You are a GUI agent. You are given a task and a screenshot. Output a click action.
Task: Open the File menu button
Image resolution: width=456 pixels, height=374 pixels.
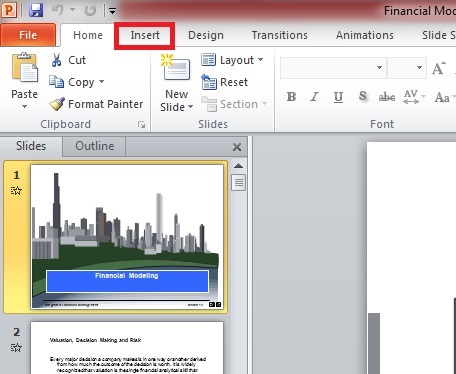point(28,35)
